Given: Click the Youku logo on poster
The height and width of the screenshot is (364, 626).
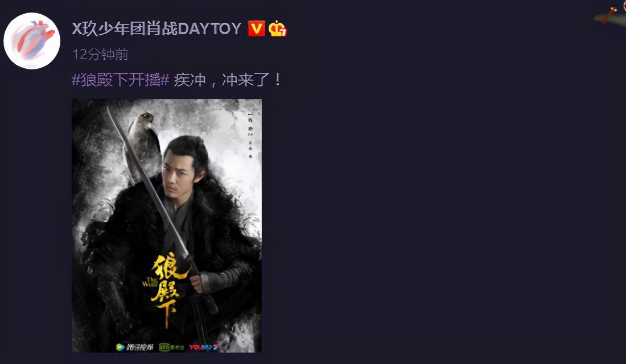Looking at the screenshot, I should [x=204, y=348].
